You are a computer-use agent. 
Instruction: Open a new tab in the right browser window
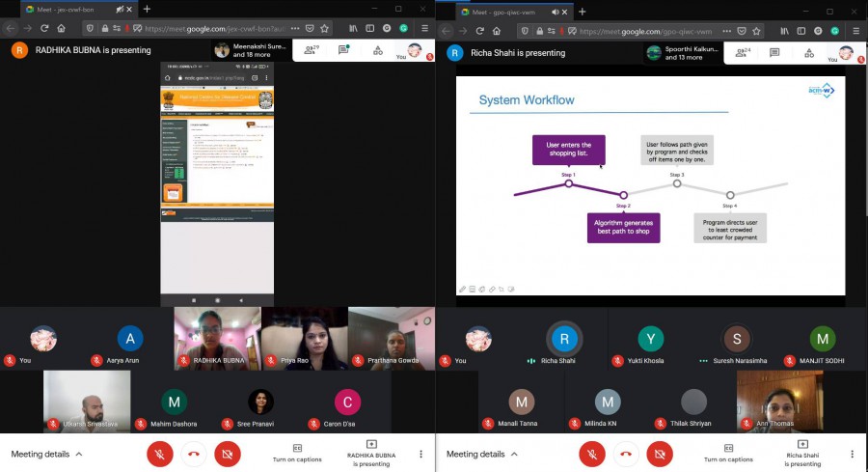tap(582, 9)
